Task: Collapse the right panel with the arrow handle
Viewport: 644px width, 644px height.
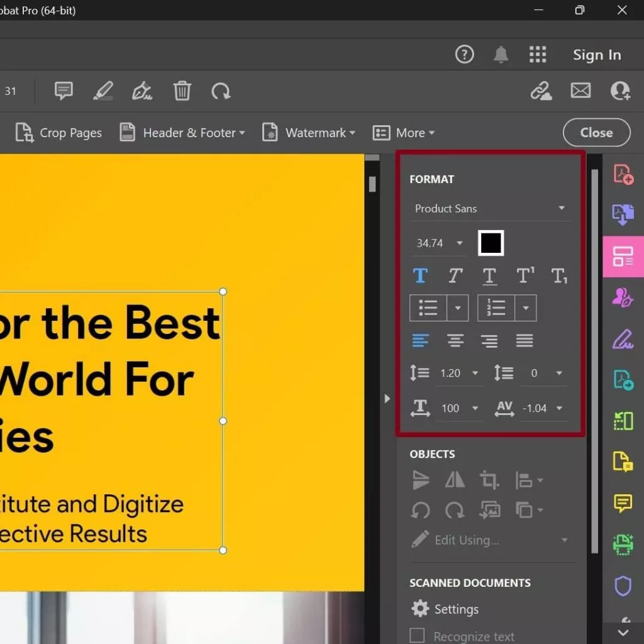Action: tap(387, 399)
